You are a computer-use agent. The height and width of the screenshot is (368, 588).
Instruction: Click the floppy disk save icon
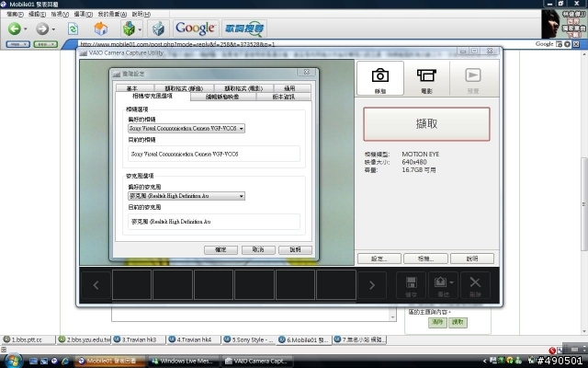pyautogui.click(x=411, y=285)
